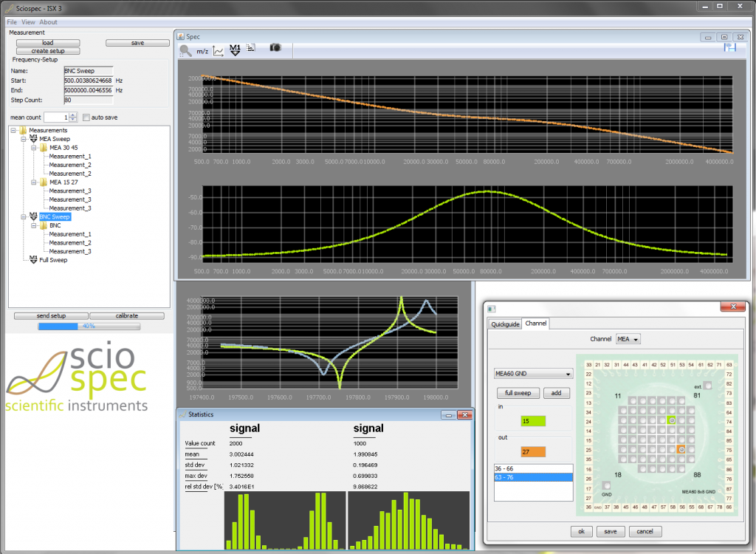Screen dimensions: 756x554
Task: Select the spectrum line plot icon
Action: pyautogui.click(x=219, y=50)
